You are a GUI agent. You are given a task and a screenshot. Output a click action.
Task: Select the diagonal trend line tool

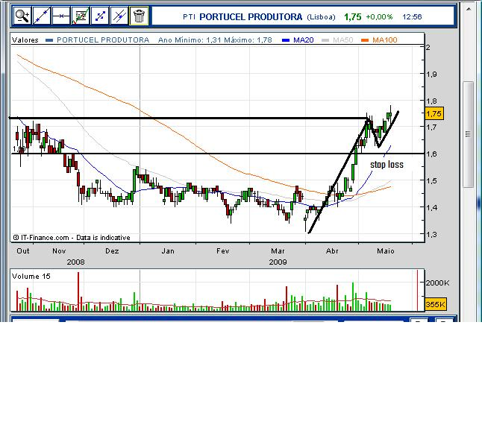pyautogui.click(x=42, y=16)
